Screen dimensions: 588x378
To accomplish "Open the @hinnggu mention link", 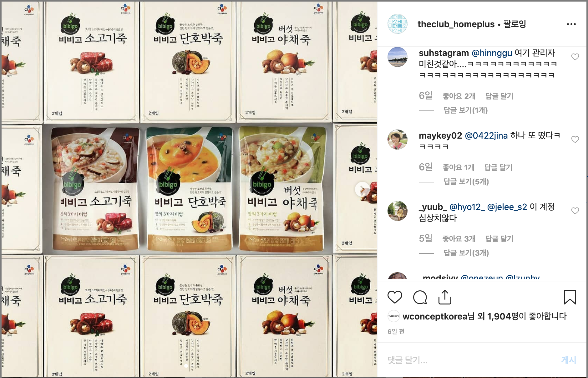I will pos(492,53).
